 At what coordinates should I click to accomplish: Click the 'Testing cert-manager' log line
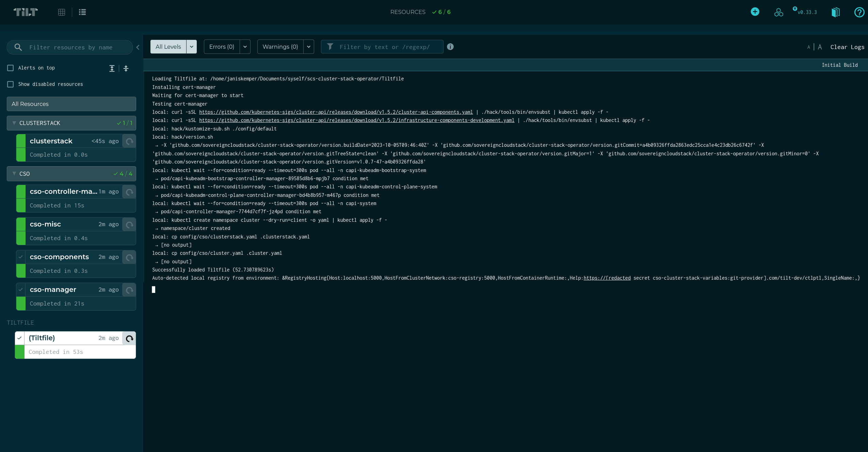pos(180,104)
